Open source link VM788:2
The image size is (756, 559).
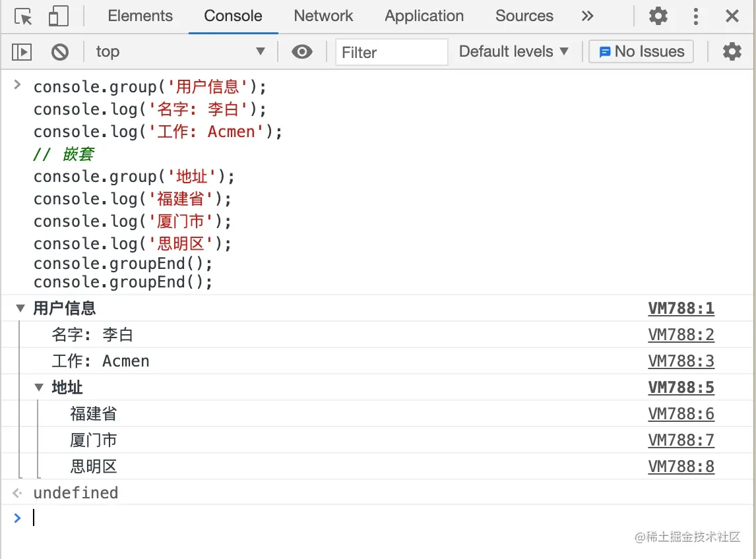[681, 335]
